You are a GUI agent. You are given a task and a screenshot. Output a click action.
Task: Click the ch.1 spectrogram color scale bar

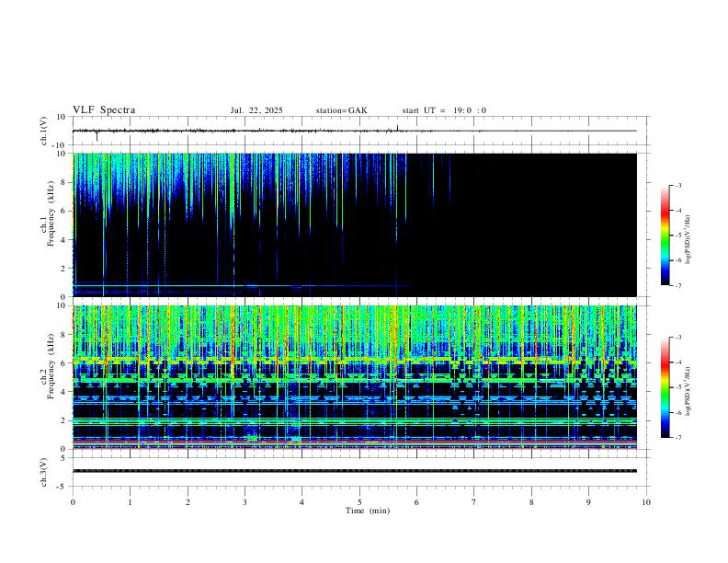click(x=665, y=236)
